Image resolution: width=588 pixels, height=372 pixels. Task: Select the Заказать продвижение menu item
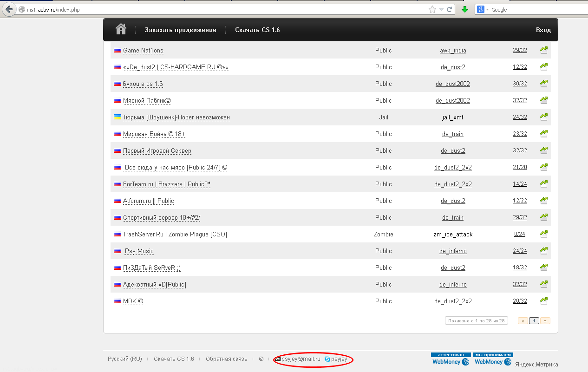[180, 30]
